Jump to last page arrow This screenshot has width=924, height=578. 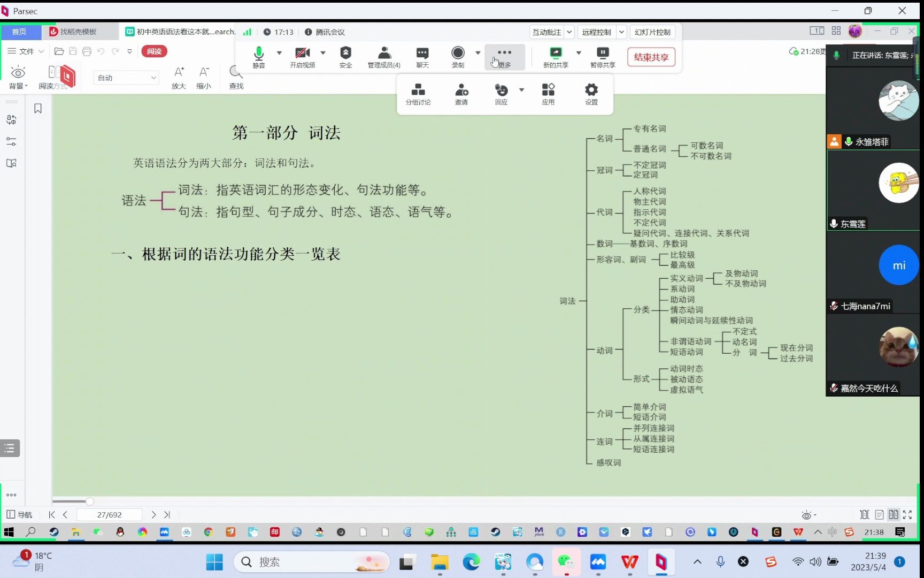click(167, 515)
